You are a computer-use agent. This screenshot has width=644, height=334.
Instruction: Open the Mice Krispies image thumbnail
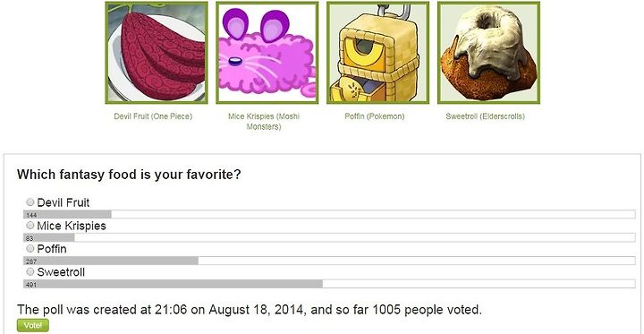(267, 53)
